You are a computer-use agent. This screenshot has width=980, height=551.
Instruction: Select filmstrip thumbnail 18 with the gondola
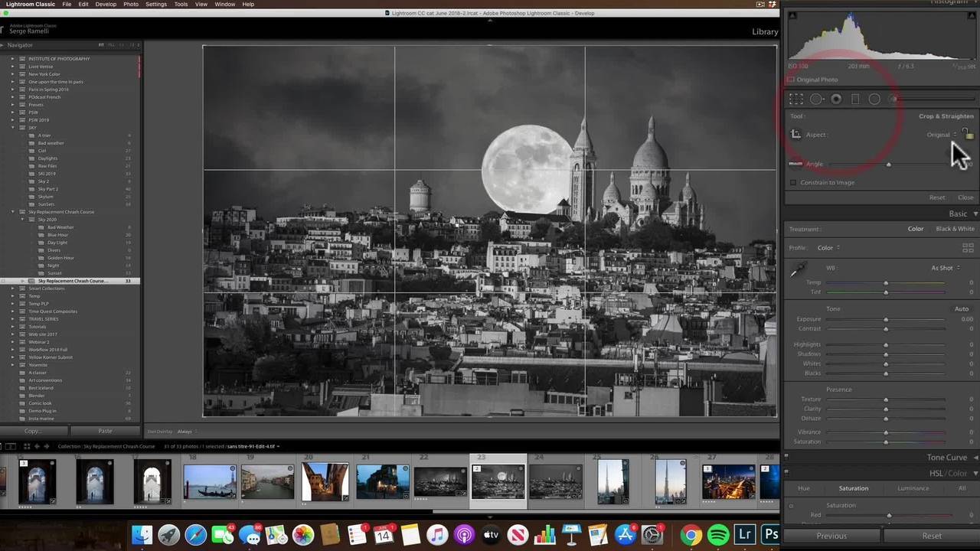coord(210,481)
